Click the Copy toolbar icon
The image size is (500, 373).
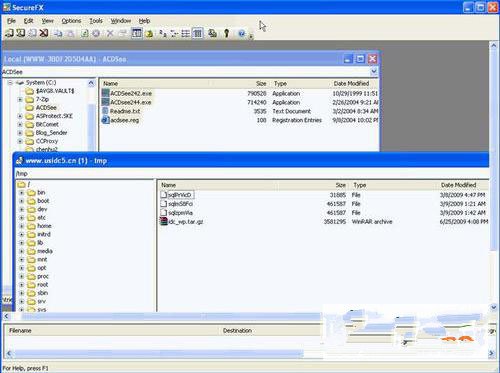pos(58,33)
